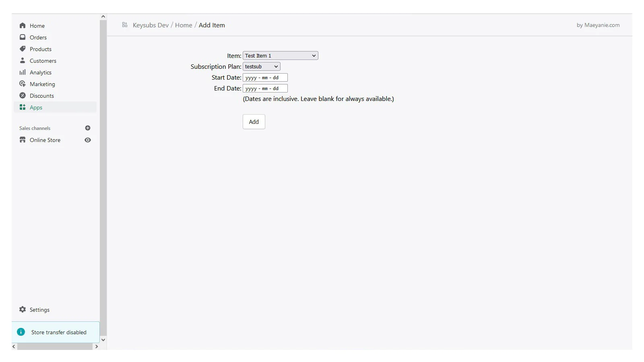Viewport: 644px width, 362px height.
Task: Click Keysubs Dev breadcrumb link
Action: pos(151,25)
